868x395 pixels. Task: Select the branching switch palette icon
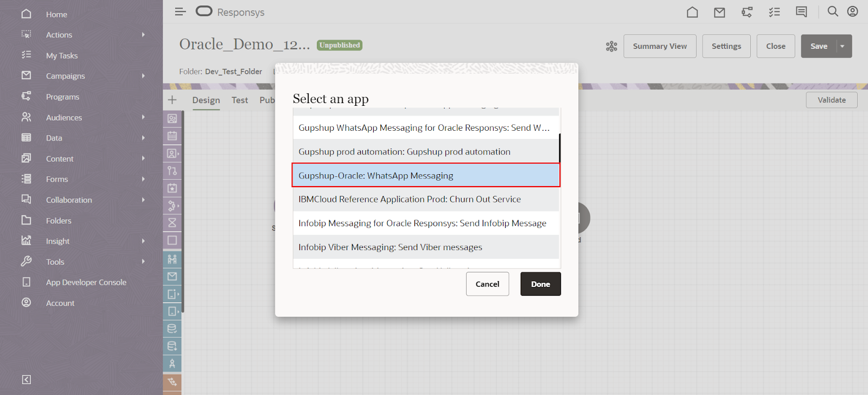coord(172,170)
